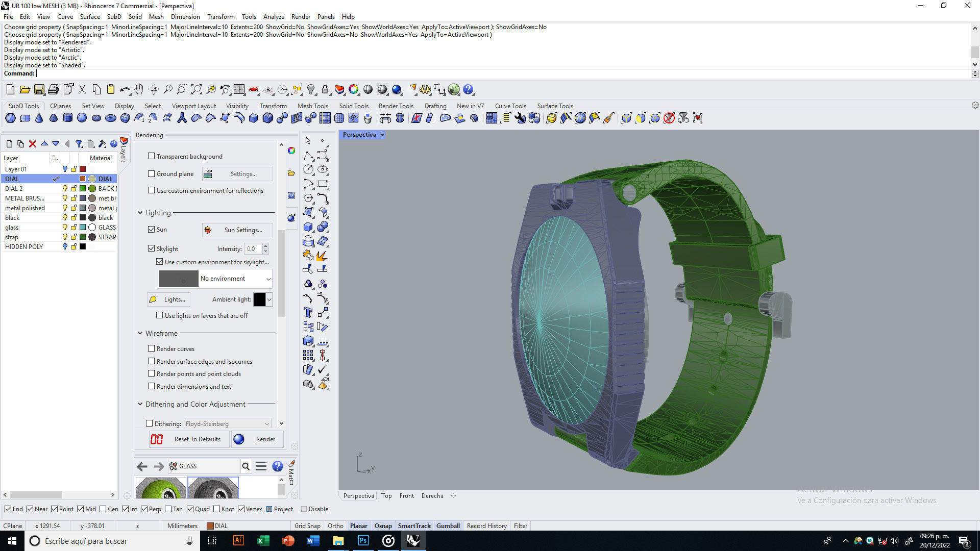
Task: Enable Transparent background checkbox
Action: click(x=151, y=156)
